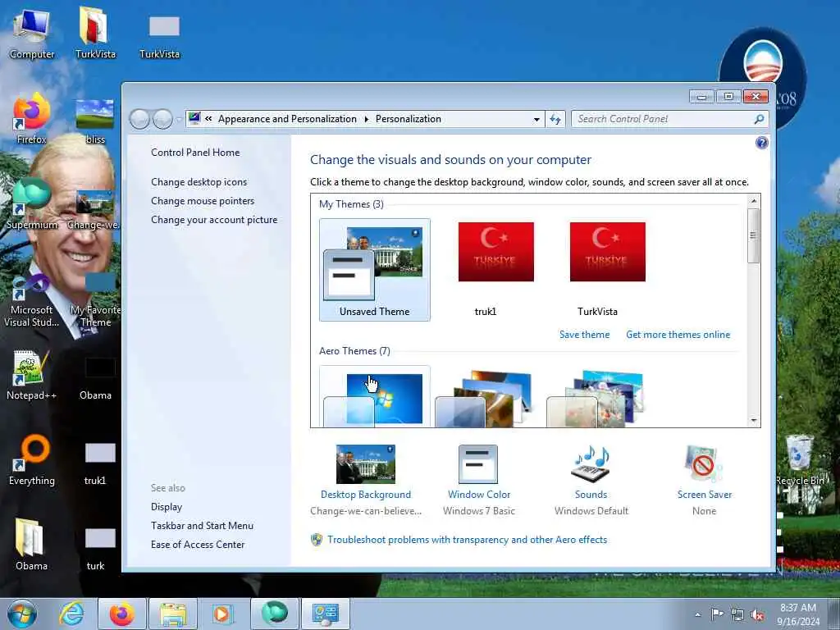Click Change your account picture
The image size is (840, 630).
pyautogui.click(x=214, y=220)
